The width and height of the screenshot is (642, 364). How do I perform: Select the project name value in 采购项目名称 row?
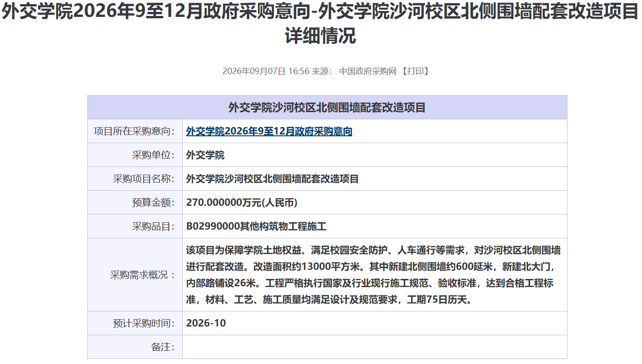click(273, 179)
